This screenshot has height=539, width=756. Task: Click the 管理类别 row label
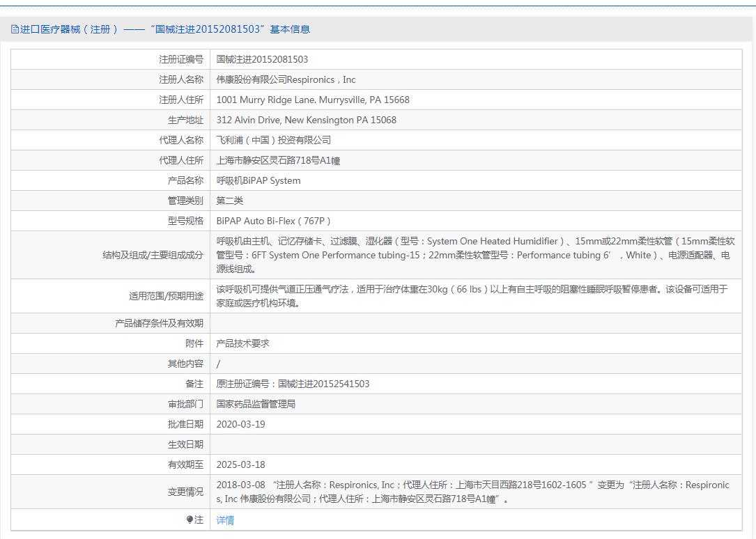pos(183,201)
